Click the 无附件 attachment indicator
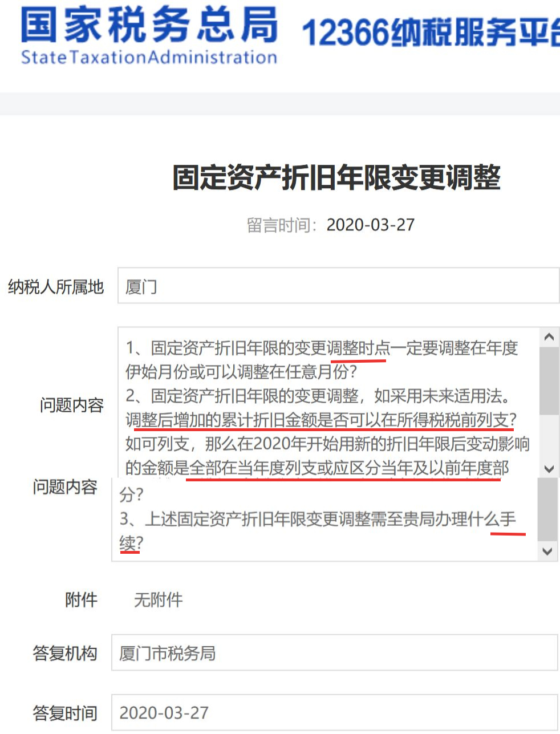Image resolution: width=560 pixels, height=734 pixels. [x=159, y=599]
